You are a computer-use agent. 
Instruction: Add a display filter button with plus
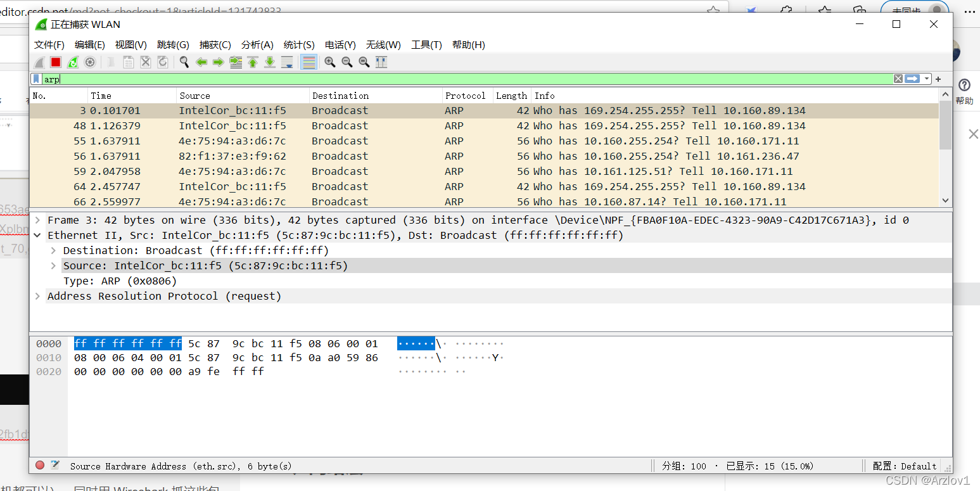(938, 79)
